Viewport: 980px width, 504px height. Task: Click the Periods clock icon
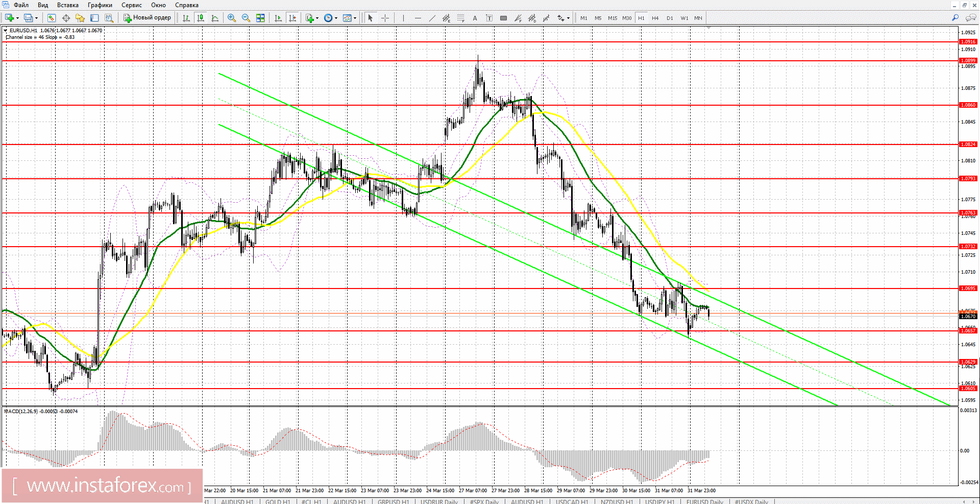[x=328, y=18]
